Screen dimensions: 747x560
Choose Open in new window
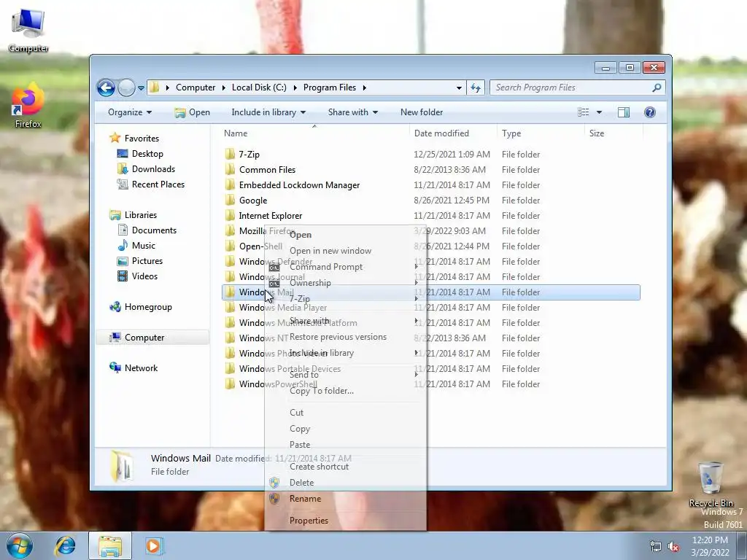330,251
